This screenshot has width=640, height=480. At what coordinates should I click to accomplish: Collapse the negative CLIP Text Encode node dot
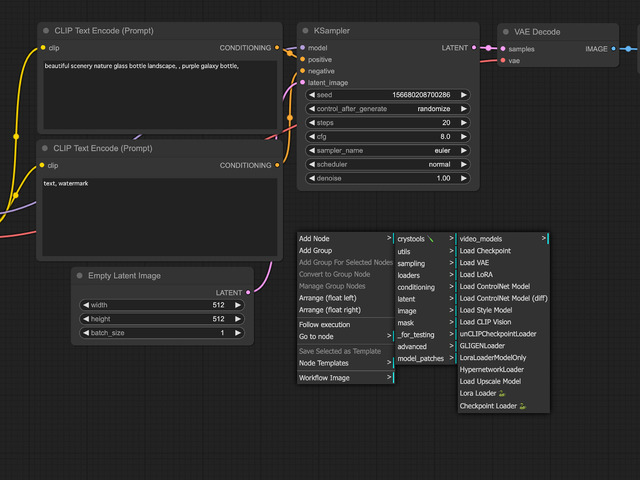coord(45,148)
